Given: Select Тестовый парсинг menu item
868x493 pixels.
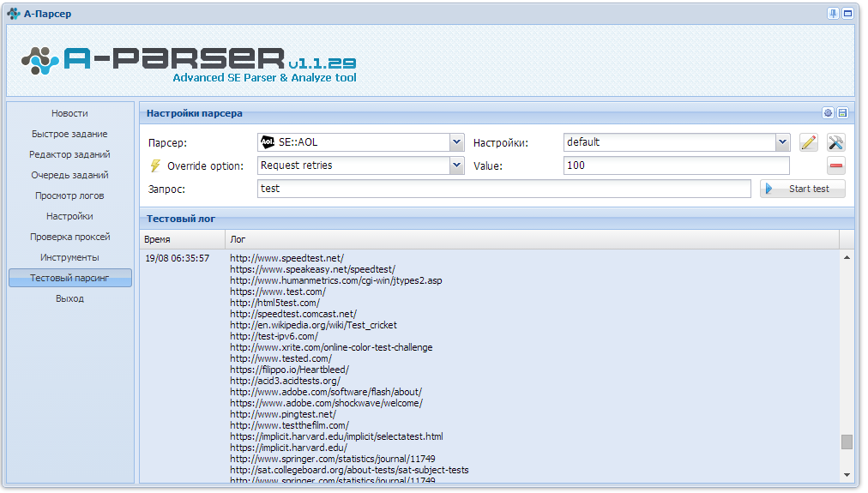Looking at the screenshot, I should click(x=69, y=278).
